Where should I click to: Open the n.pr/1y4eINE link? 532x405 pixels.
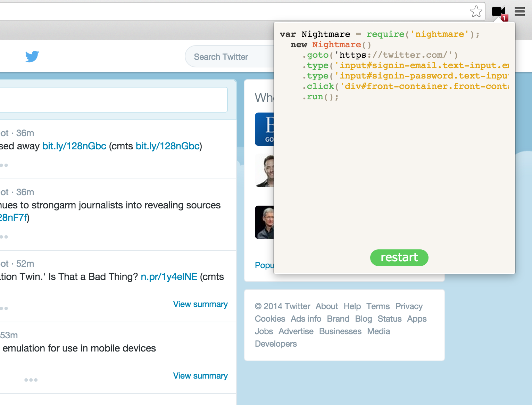pyautogui.click(x=169, y=276)
